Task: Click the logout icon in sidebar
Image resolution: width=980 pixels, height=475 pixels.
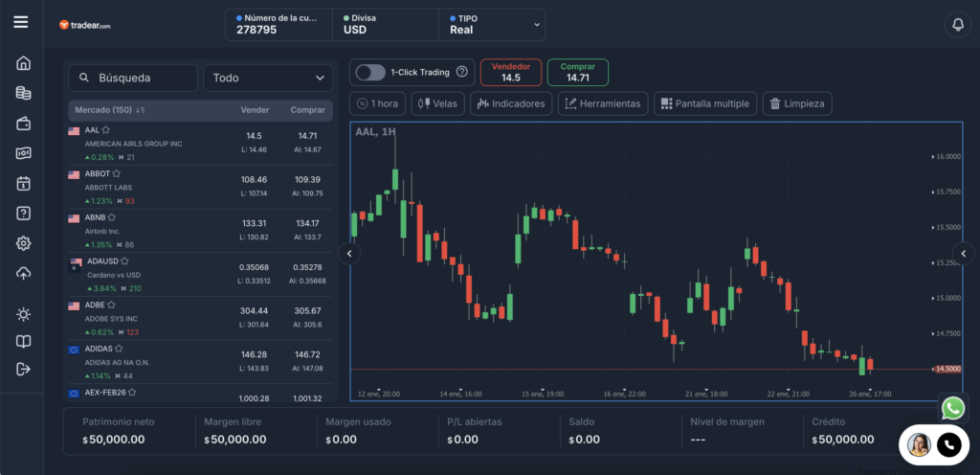Action: (23, 369)
